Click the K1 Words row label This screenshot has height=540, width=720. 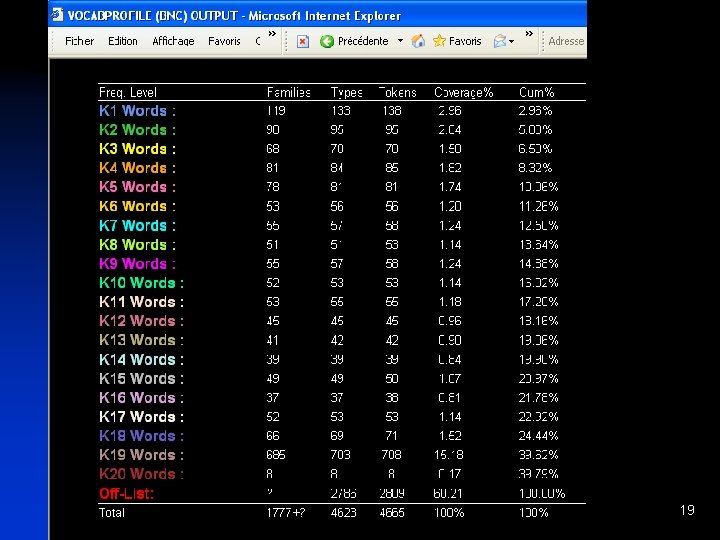point(137,111)
